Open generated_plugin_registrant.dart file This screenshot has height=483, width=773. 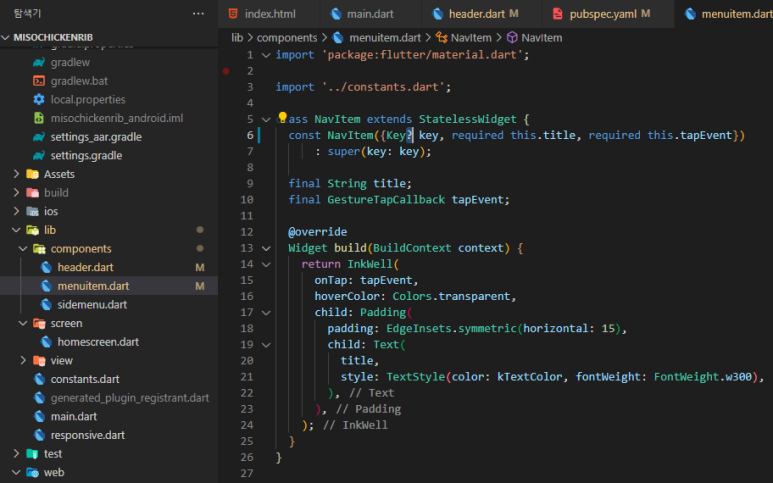(130, 398)
